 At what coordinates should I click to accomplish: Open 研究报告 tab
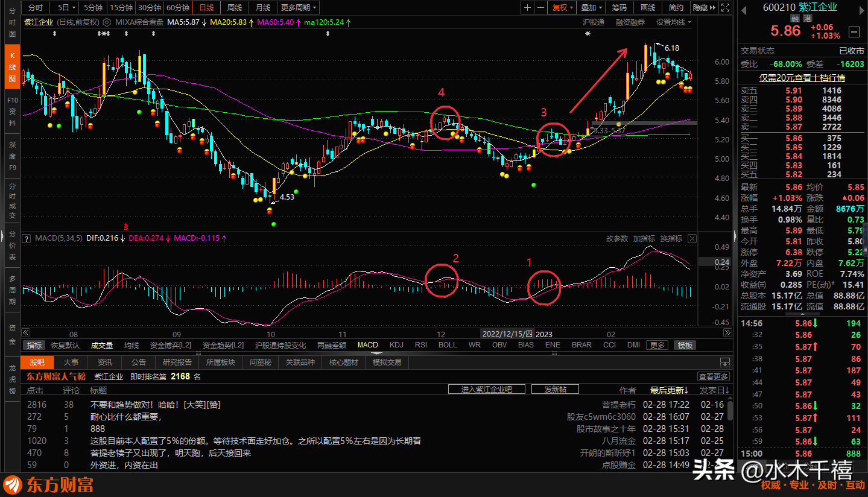click(x=177, y=362)
